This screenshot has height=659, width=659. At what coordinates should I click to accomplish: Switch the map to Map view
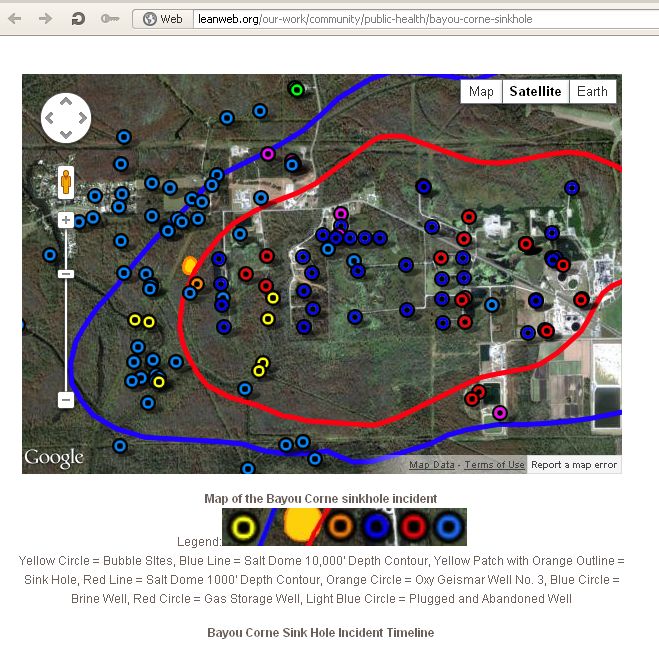click(481, 92)
